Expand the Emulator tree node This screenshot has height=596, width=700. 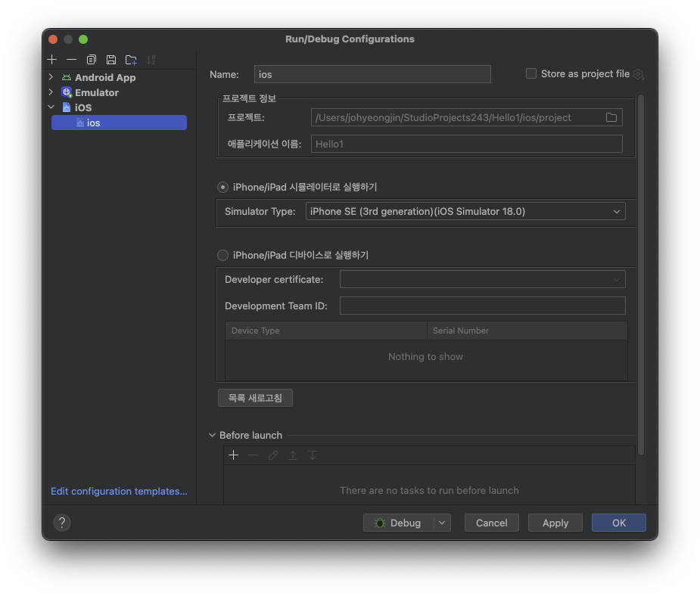click(x=51, y=92)
